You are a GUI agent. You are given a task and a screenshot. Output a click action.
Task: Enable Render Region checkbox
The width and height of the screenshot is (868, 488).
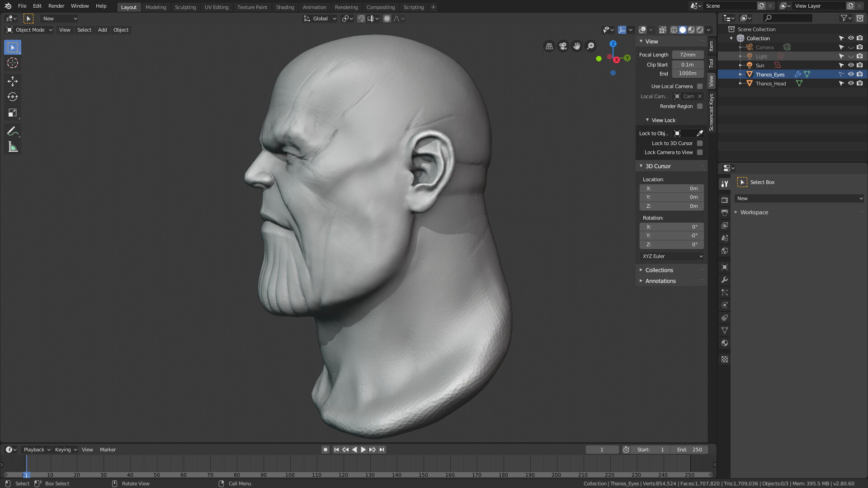pos(700,106)
